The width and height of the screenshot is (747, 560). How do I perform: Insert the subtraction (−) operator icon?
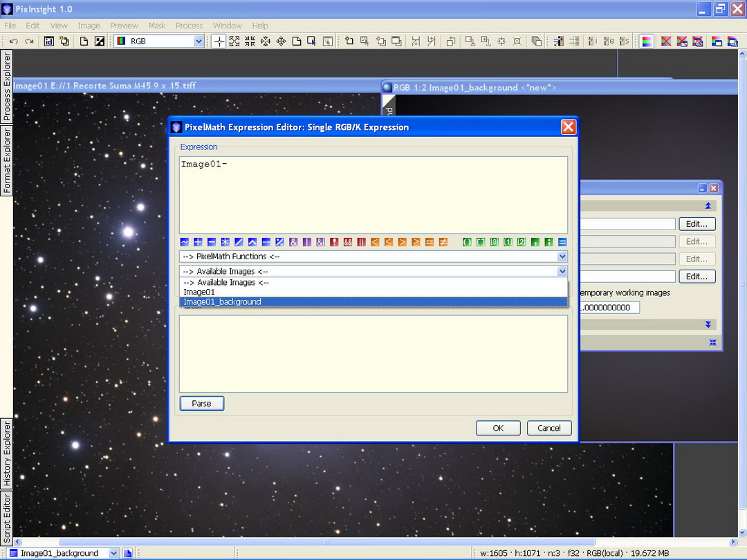click(212, 242)
